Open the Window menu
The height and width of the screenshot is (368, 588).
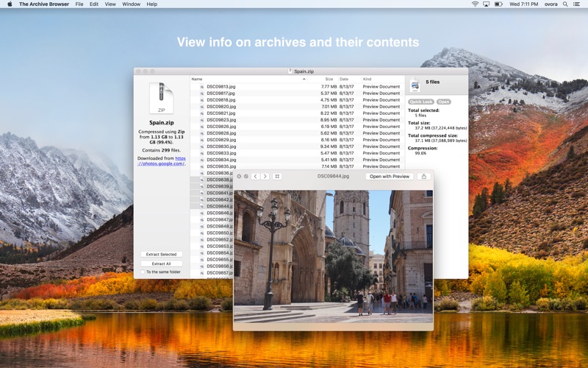[x=131, y=4]
